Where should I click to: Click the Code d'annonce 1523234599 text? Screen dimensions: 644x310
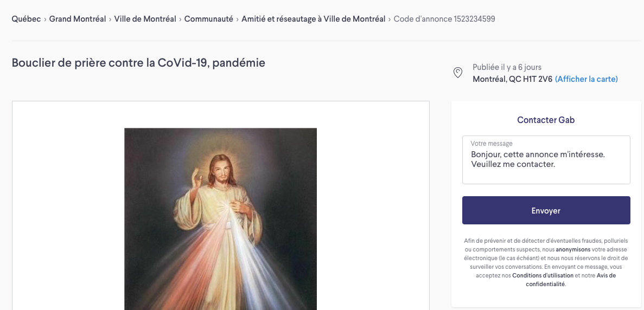coord(444,19)
